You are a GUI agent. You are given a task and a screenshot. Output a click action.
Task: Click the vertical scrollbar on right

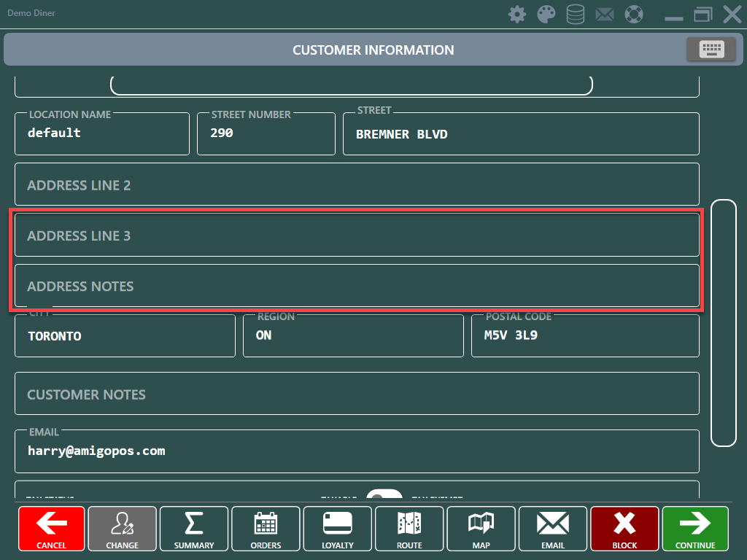tap(723, 322)
